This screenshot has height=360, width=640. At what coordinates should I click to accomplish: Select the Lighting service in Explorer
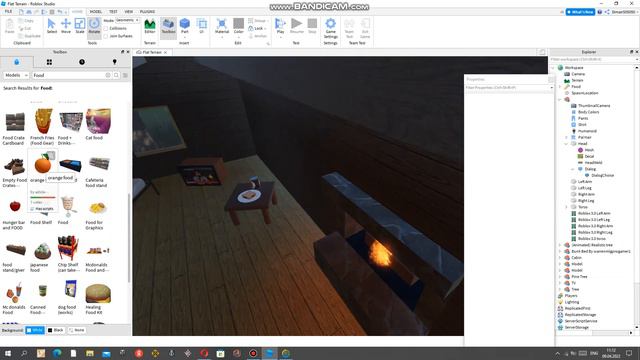[x=571, y=302]
